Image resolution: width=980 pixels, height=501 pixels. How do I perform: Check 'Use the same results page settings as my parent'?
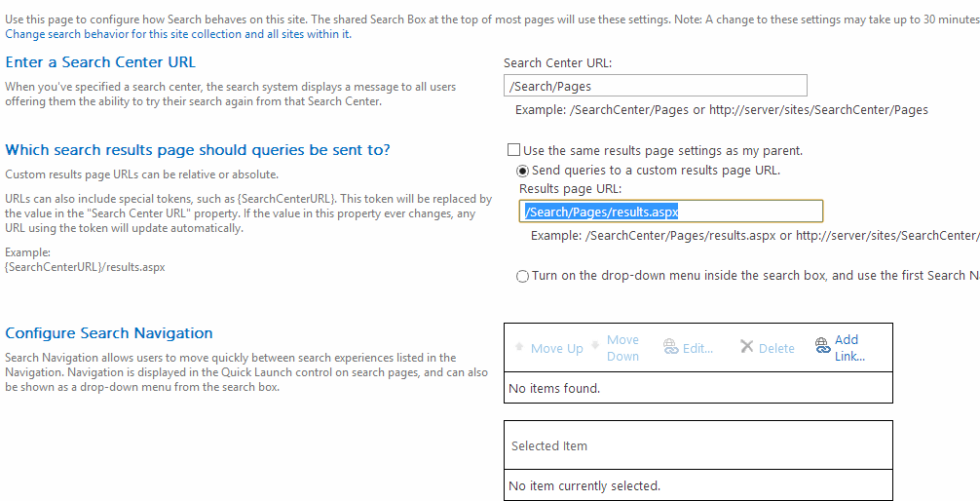point(513,150)
